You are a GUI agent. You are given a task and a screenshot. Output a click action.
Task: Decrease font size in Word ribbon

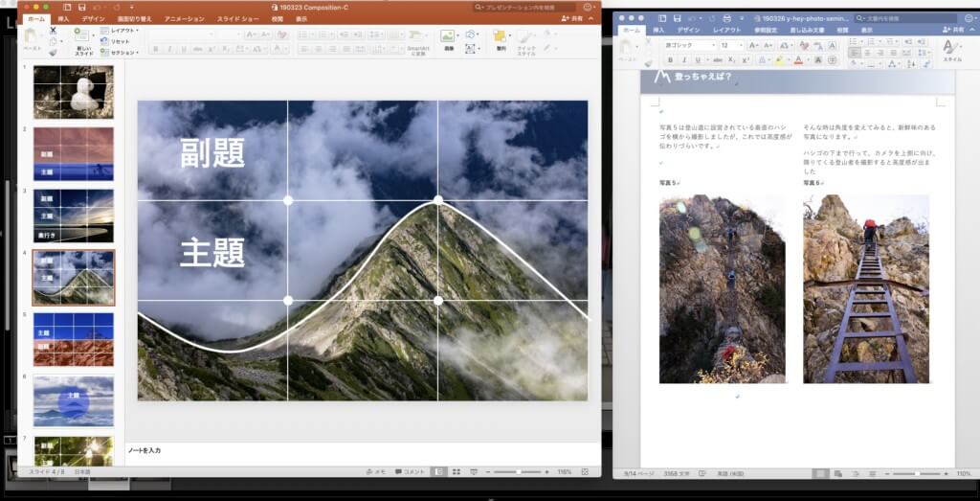point(768,45)
